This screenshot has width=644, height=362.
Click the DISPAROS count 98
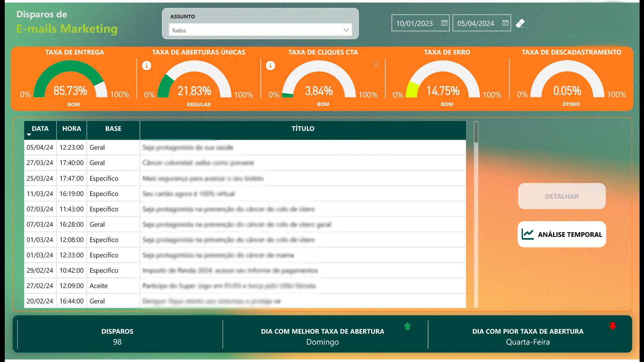click(117, 342)
